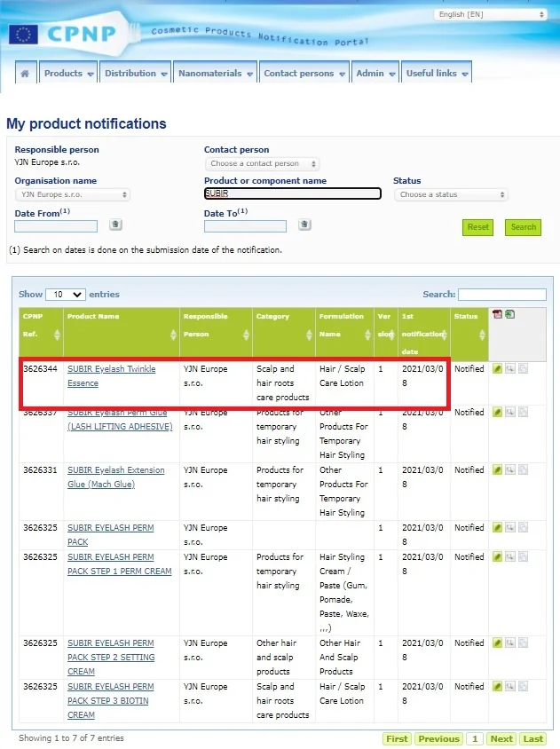Go to the home page icon
This screenshot has height=749, width=560.
(25, 73)
